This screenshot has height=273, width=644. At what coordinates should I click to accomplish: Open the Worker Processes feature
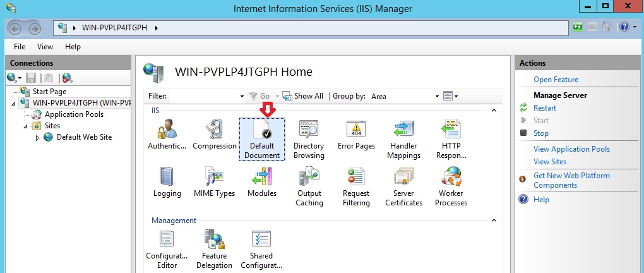tap(451, 187)
